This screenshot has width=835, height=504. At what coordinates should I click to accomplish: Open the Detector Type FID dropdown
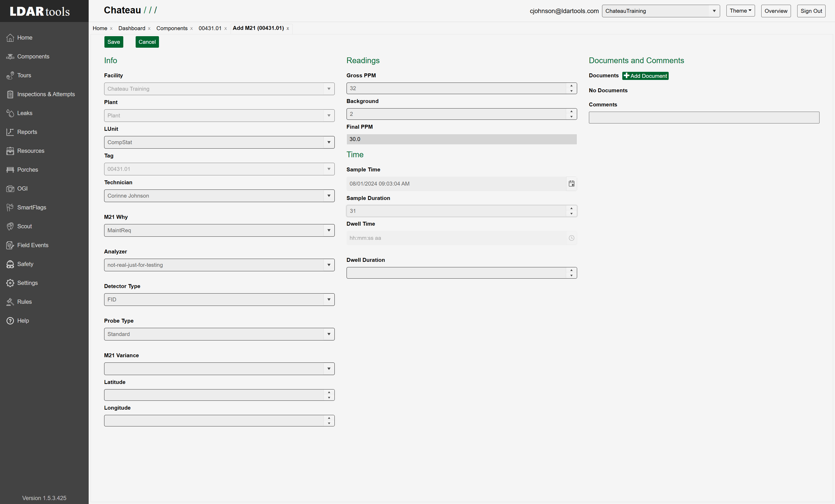click(x=329, y=300)
